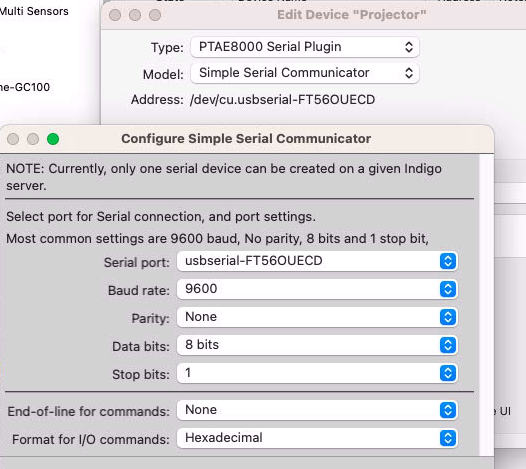
Task: Open the Parity dropdown set to None
Action: click(317, 317)
